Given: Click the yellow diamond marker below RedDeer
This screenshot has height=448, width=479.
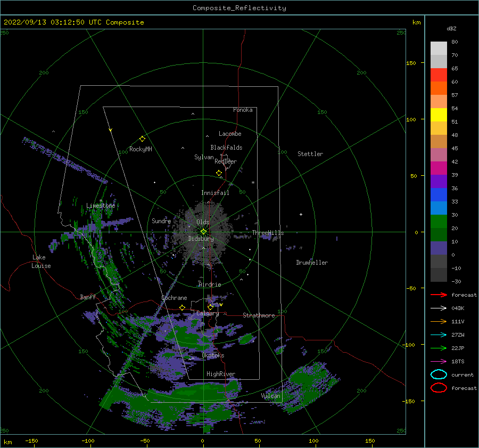Looking at the screenshot, I should pyautogui.click(x=219, y=173).
